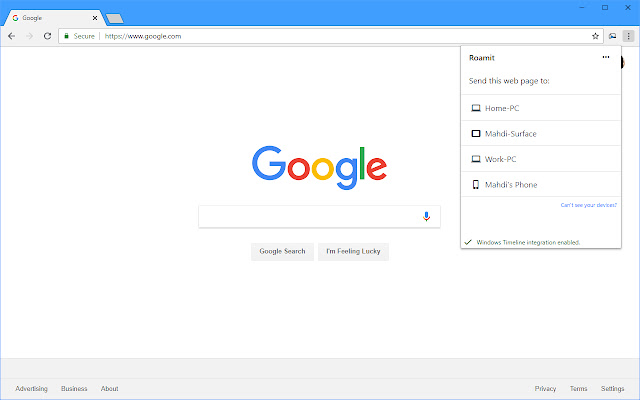Close the Google tab
Image resolution: width=640 pixels, height=400 pixels.
tap(95, 18)
